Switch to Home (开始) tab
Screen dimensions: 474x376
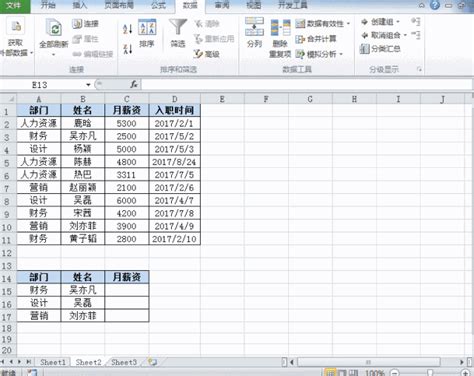tap(48, 5)
